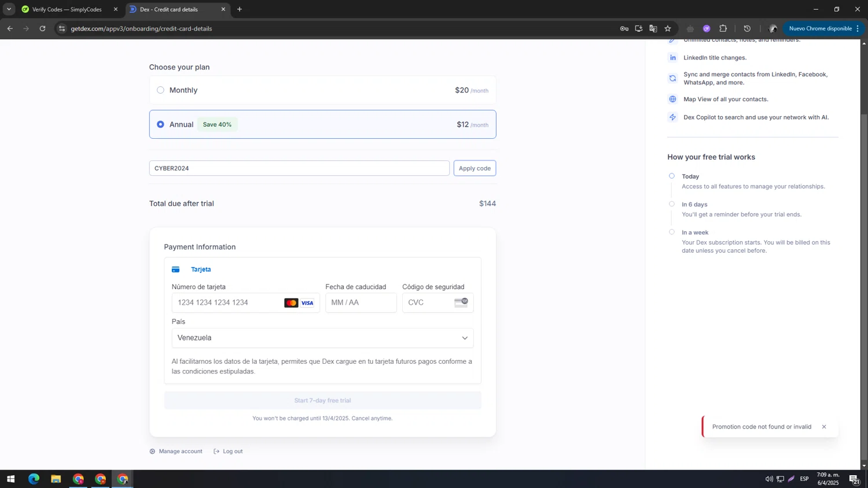This screenshot has height=488, width=868.
Task: Click the card number input field
Action: pos(245,302)
